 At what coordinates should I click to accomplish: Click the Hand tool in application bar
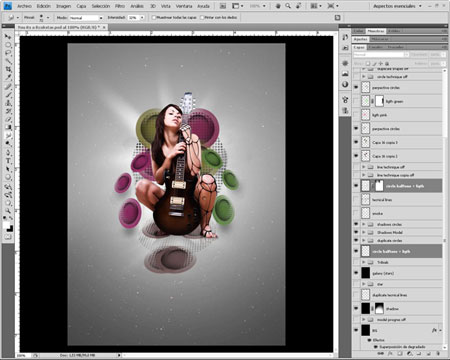click(x=278, y=6)
